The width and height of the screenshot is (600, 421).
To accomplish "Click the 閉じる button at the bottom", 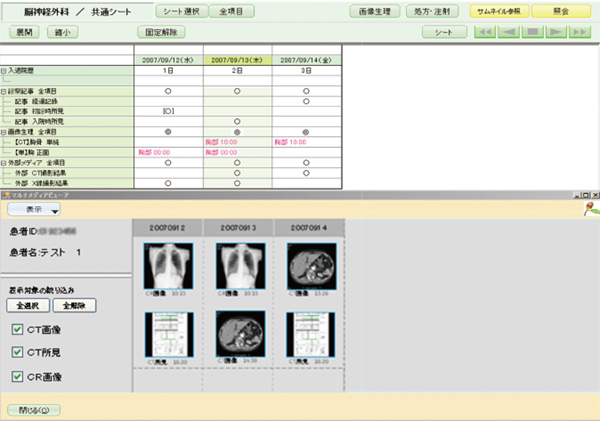I will [34, 410].
